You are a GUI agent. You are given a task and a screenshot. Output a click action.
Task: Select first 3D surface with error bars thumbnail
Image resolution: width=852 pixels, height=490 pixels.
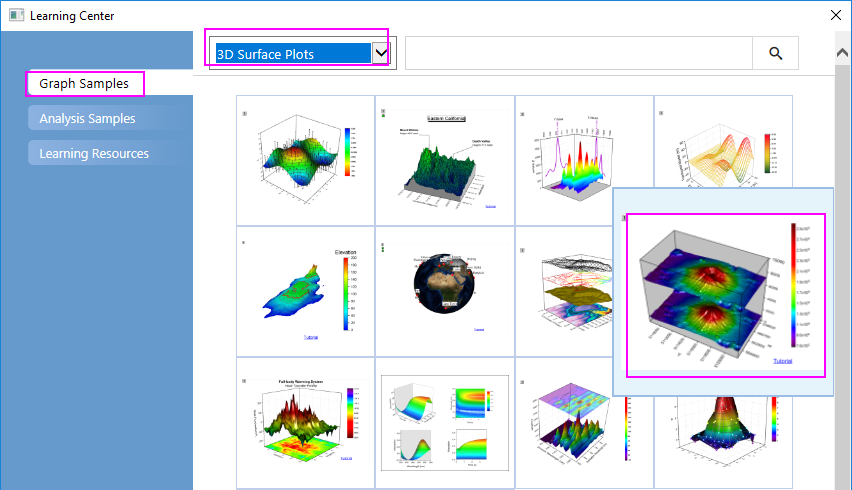pos(305,160)
